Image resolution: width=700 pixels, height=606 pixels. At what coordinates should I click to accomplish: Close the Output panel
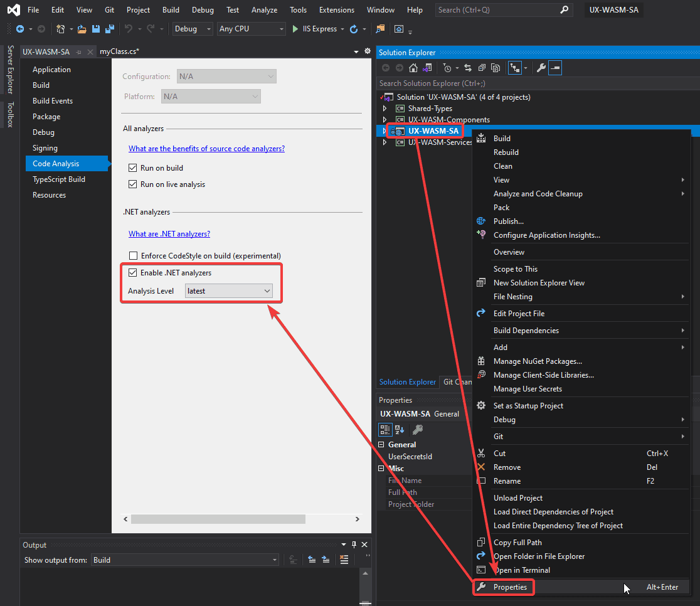tap(364, 545)
